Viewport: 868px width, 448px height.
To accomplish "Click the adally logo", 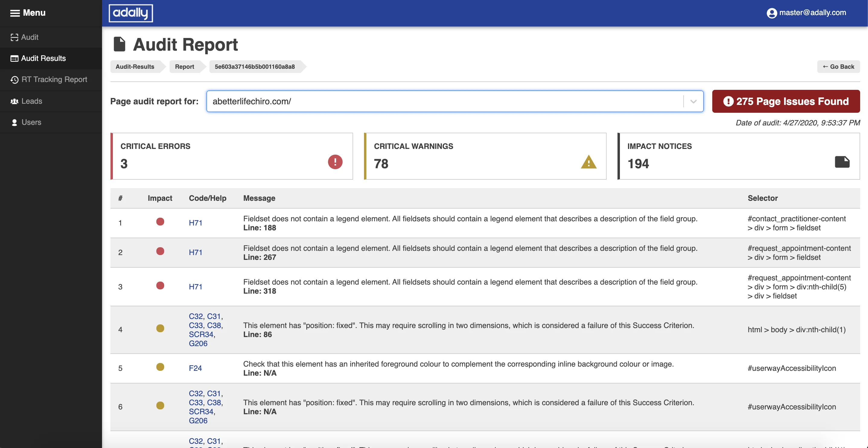I will pyautogui.click(x=131, y=13).
